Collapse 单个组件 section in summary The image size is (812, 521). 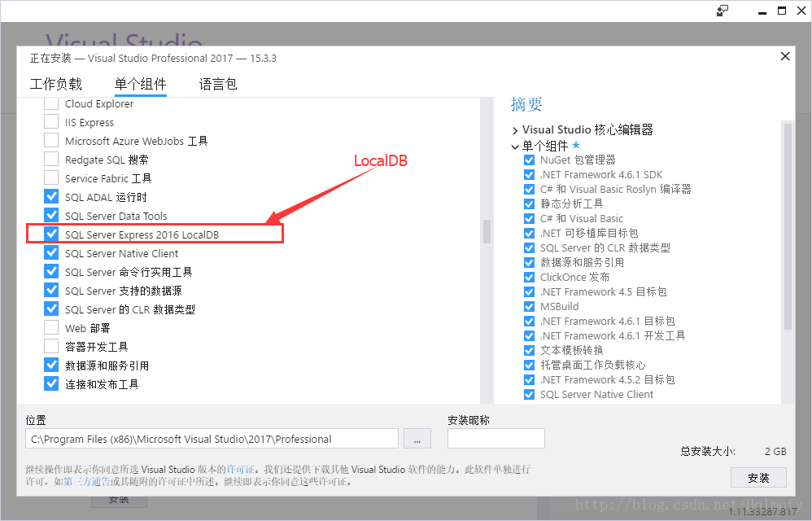[x=515, y=147]
